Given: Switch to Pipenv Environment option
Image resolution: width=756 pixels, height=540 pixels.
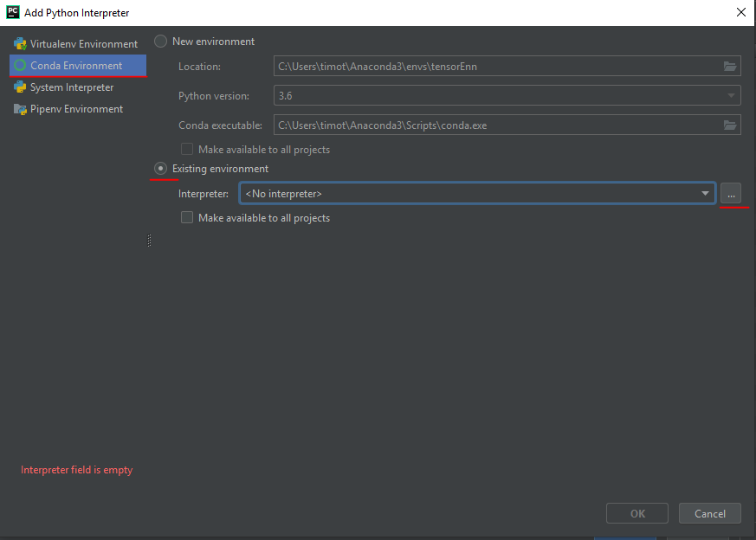Looking at the screenshot, I should click(x=78, y=109).
